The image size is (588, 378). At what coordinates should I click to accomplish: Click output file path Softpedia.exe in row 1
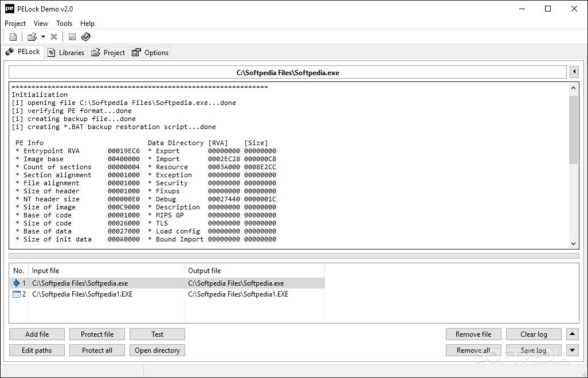[x=236, y=283]
